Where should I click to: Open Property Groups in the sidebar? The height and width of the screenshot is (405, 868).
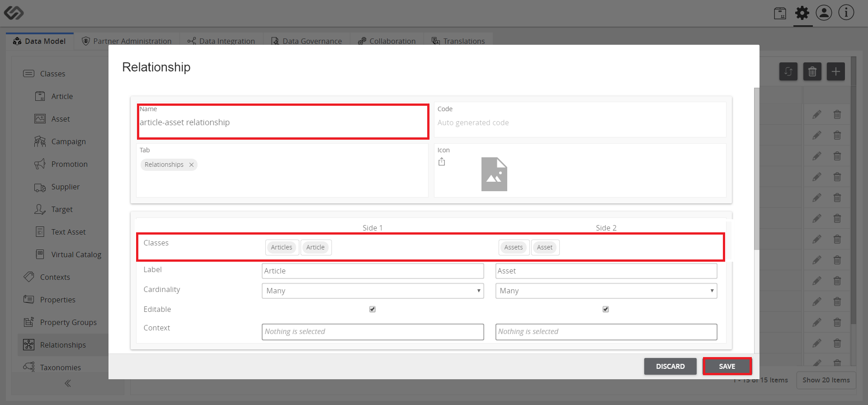point(68,322)
